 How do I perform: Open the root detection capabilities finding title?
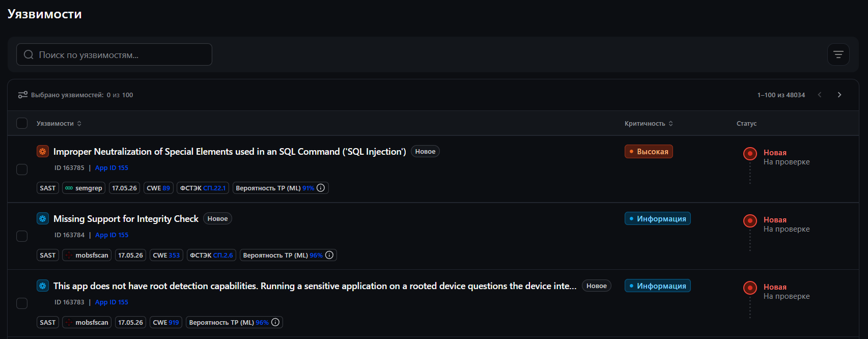[315, 286]
